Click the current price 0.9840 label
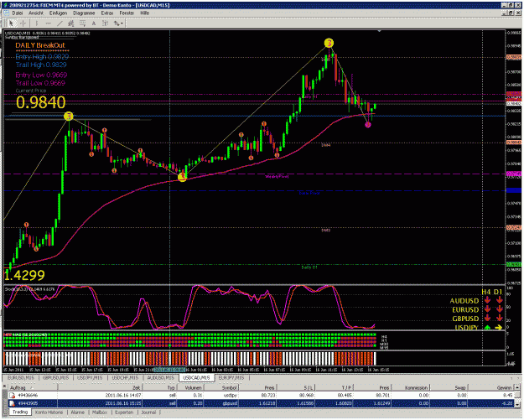The image size is (524, 420). pos(41,102)
